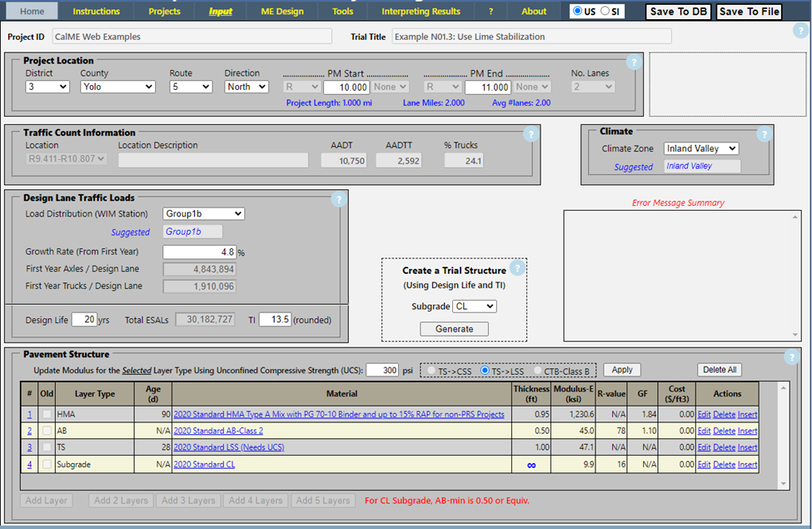Click the Climate section help icon
The height and width of the screenshot is (529, 812).
pyautogui.click(x=763, y=134)
